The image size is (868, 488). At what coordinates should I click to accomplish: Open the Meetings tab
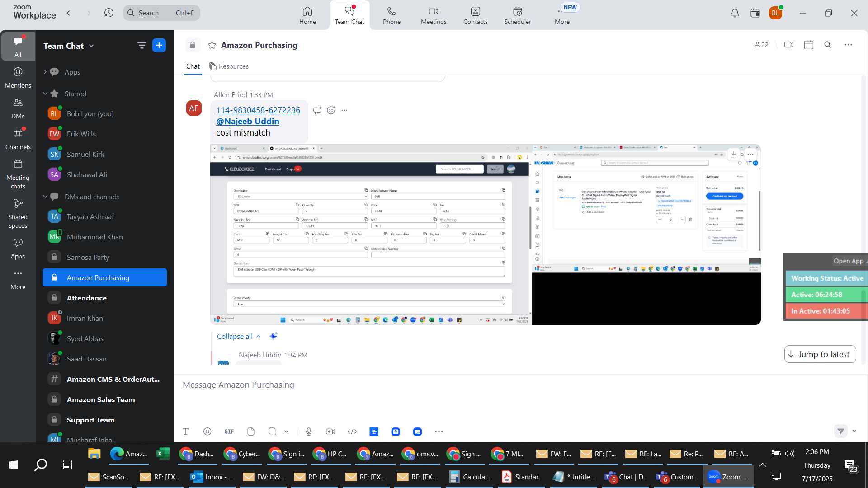434,15
